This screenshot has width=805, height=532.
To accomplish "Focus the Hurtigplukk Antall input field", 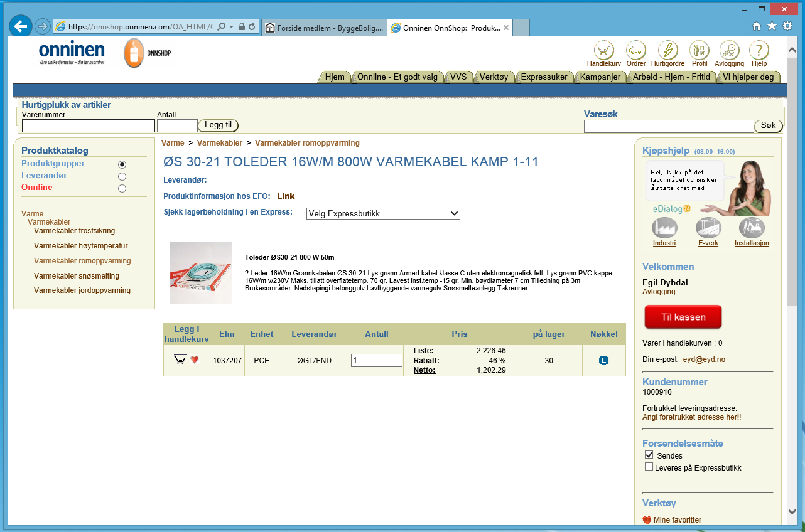I will (x=177, y=126).
